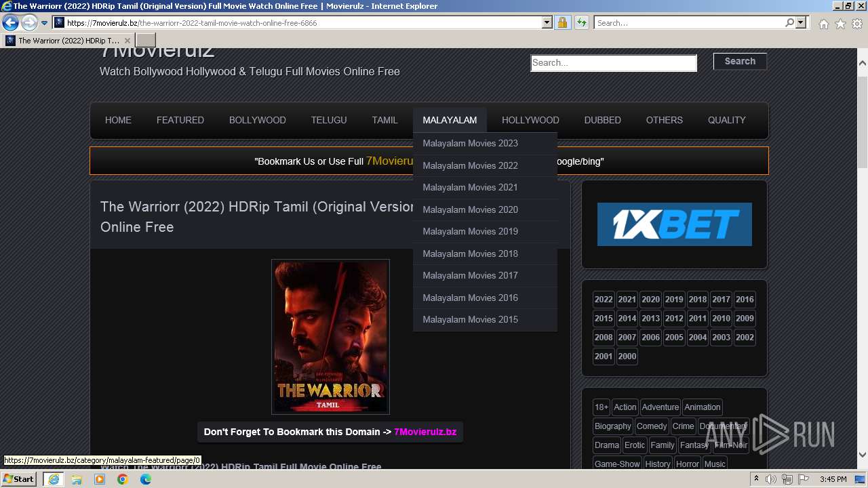Viewport: 868px width, 488px height.
Task: Click the IE Back navigation arrow
Action: coord(10,22)
